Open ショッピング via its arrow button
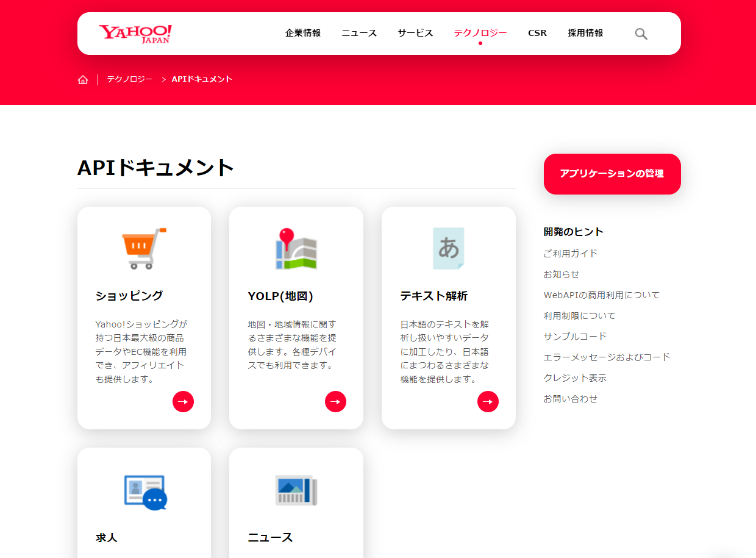 183,401
